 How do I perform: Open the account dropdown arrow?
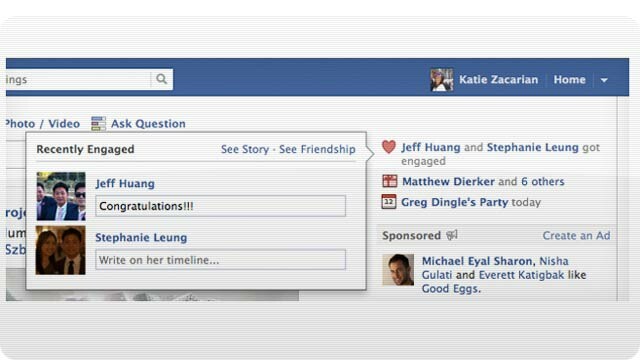pyautogui.click(x=604, y=80)
